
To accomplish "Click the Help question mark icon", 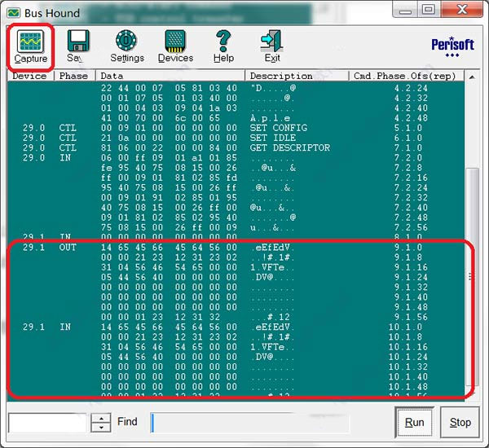I will [x=223, y=46].
